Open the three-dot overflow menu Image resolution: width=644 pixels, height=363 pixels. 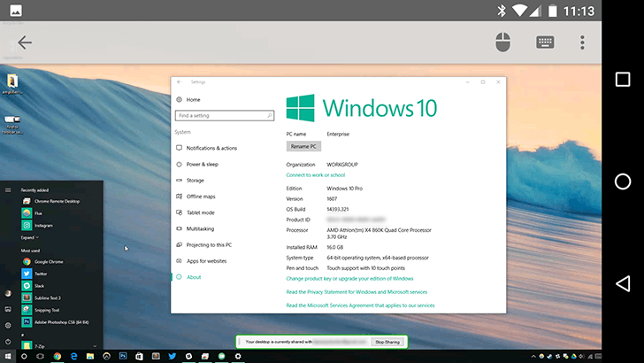click(582, 42)
